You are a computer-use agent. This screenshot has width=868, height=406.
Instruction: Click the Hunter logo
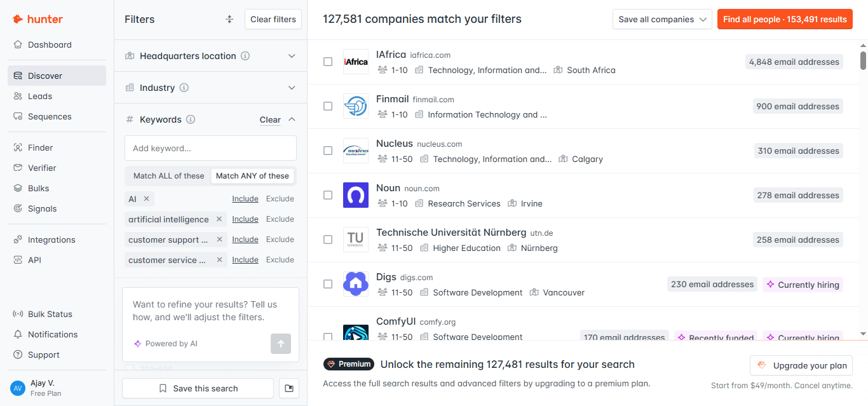(x=37, y=19)
